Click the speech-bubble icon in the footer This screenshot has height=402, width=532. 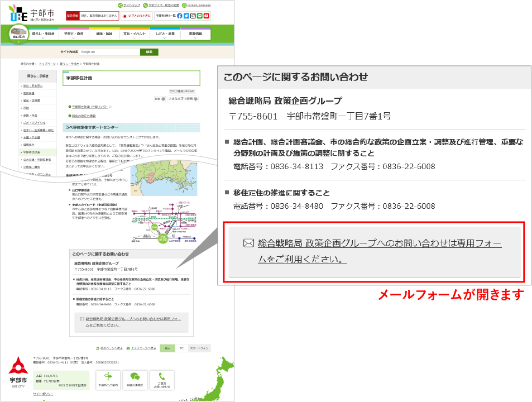[135, 376]
